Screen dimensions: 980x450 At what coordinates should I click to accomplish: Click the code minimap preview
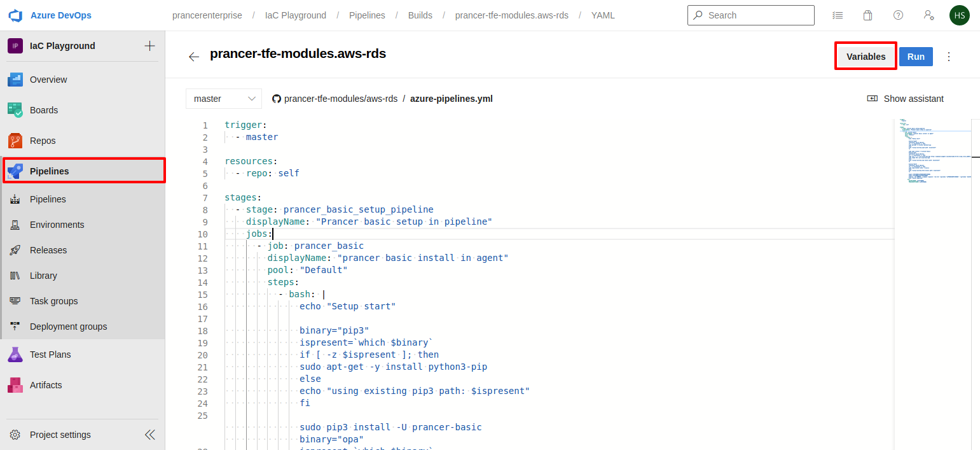click(932, 151)
